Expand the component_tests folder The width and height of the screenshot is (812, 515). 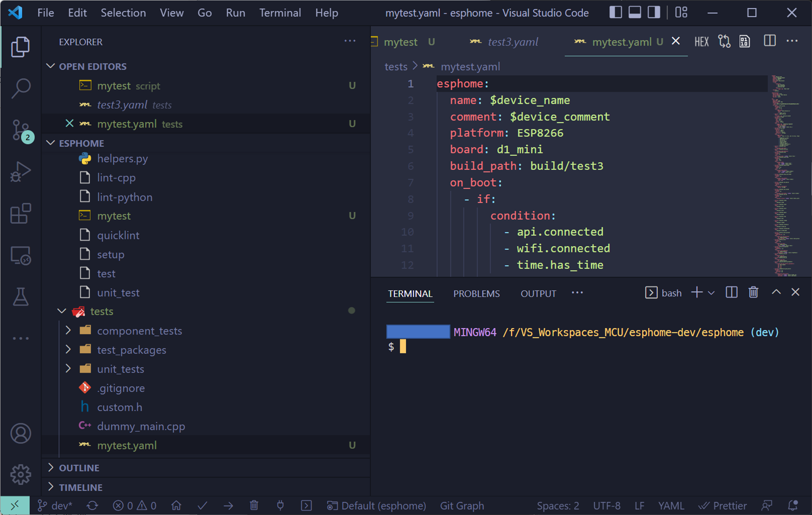pyautogui.click(x=68, y=331)
